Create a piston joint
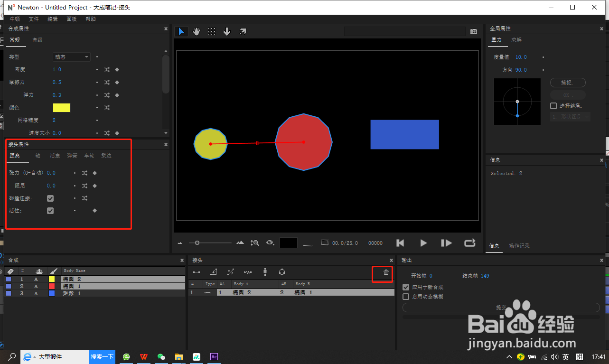Viewport: 609px width, 364px height. click(231, 272)
